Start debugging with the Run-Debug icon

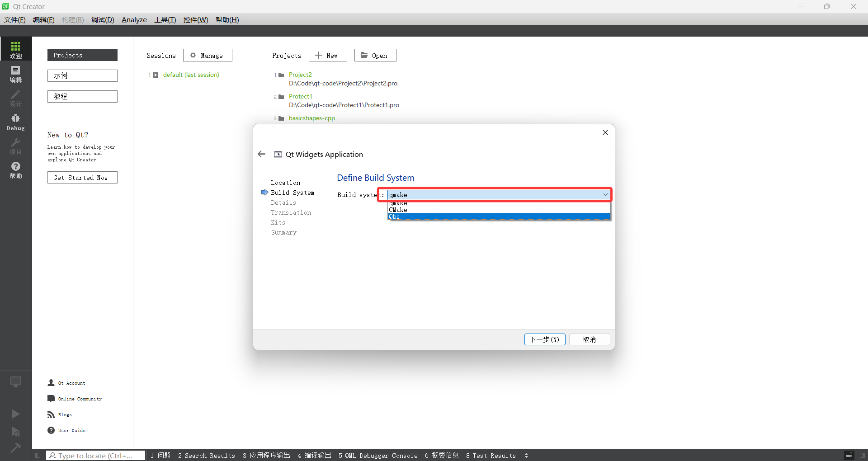(x=15, y=431)
